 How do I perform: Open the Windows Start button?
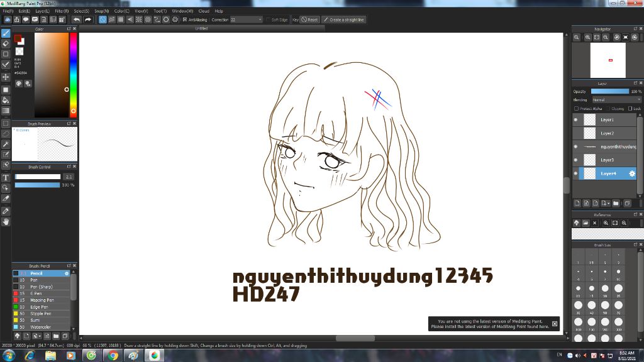coord(9,356)
